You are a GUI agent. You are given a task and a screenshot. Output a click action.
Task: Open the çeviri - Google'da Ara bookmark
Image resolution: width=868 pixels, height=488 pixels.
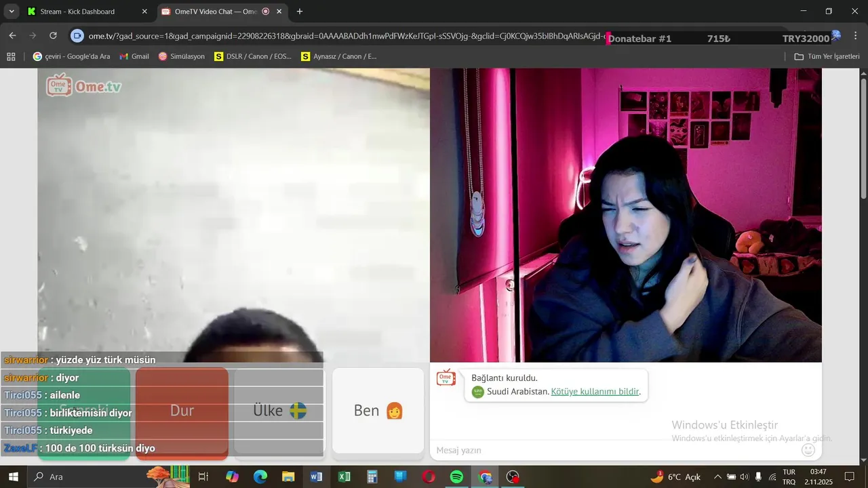click(x=71, y=56)
